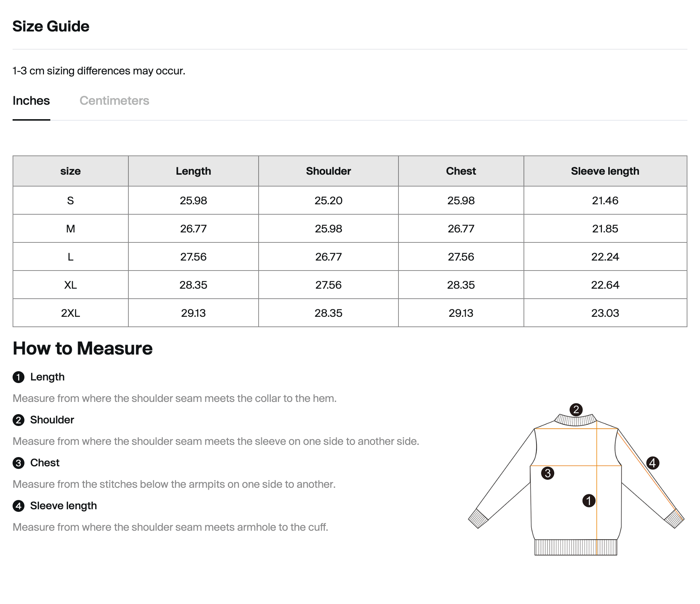The width and height of the screenshot is (700, 604).
Task: Click the L sleeve length value 22.24
Action: coord(605,257)
